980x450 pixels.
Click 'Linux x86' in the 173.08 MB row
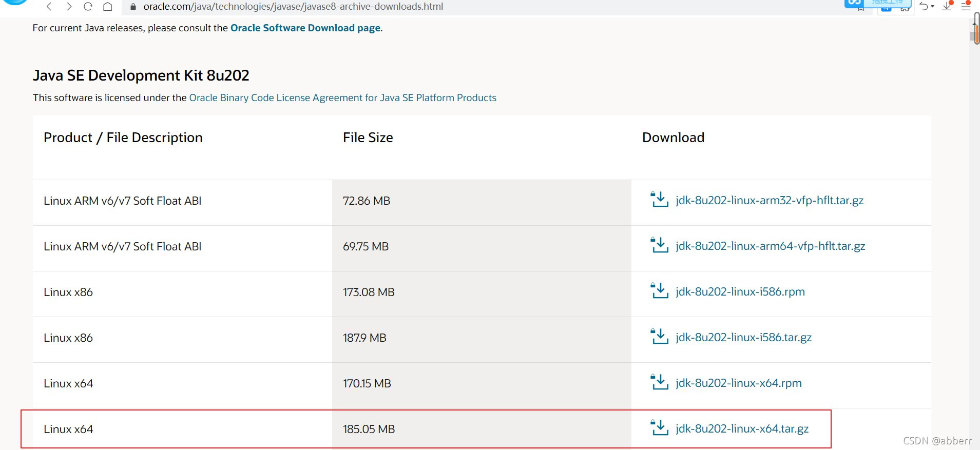click(x=68, y=292)
